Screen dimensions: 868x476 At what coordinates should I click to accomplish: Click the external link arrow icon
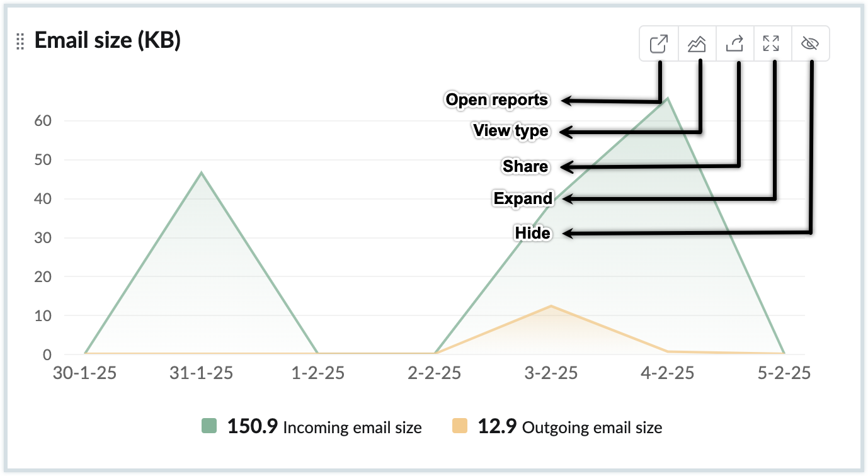[x=658, y=43]
